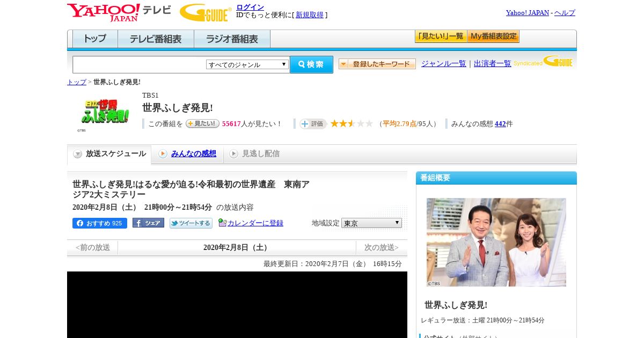Focus the program search text box
This screenshot has height=338, width=644.
(140, 64)
